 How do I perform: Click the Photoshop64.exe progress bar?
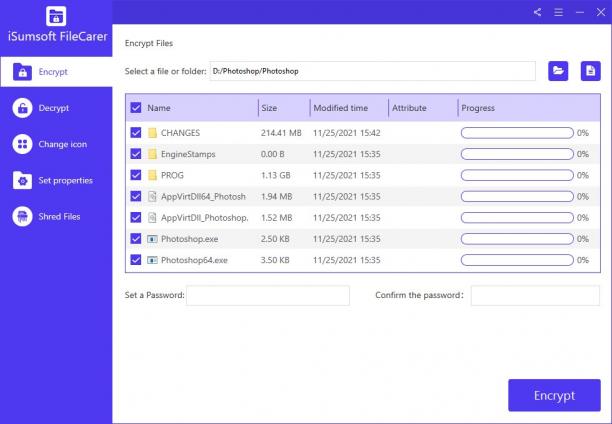[517, 260]
